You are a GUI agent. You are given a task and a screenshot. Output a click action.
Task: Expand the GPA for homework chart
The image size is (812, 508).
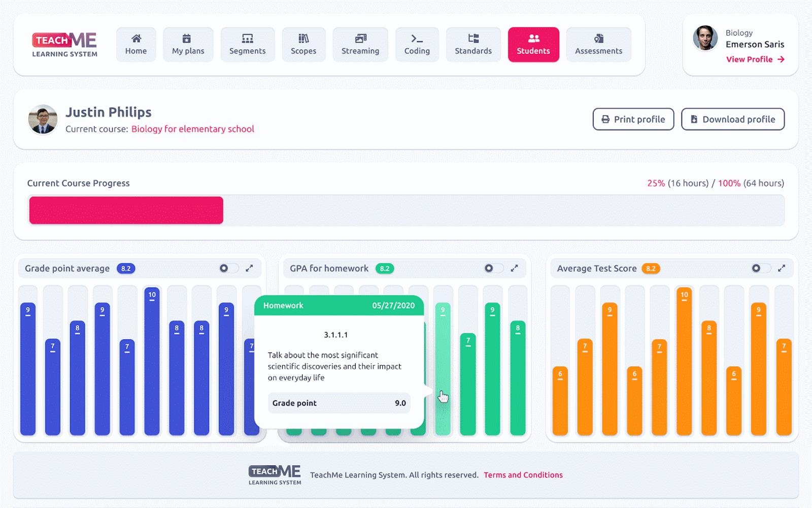(514, 268)
